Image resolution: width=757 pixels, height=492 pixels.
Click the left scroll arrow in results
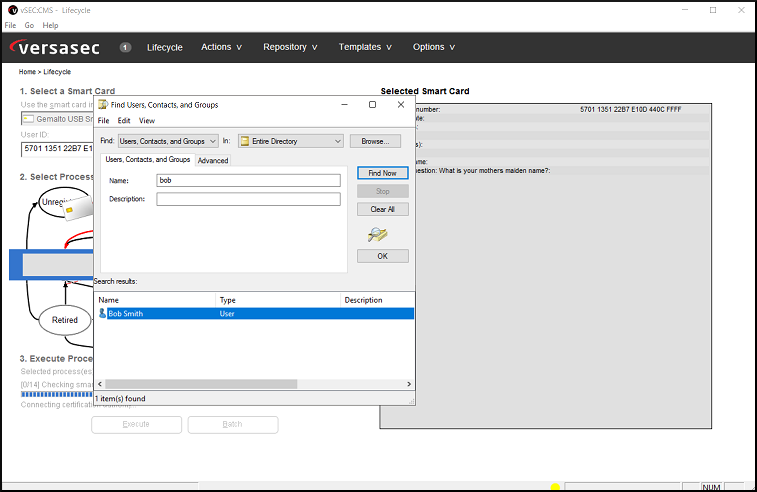pos(100,384)
